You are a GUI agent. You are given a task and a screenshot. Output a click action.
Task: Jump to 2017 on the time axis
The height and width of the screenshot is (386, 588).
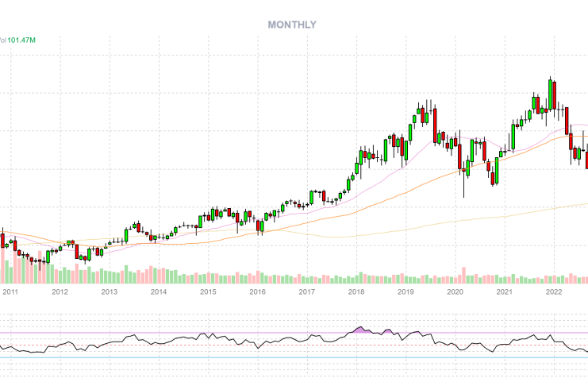click(306, 292)
